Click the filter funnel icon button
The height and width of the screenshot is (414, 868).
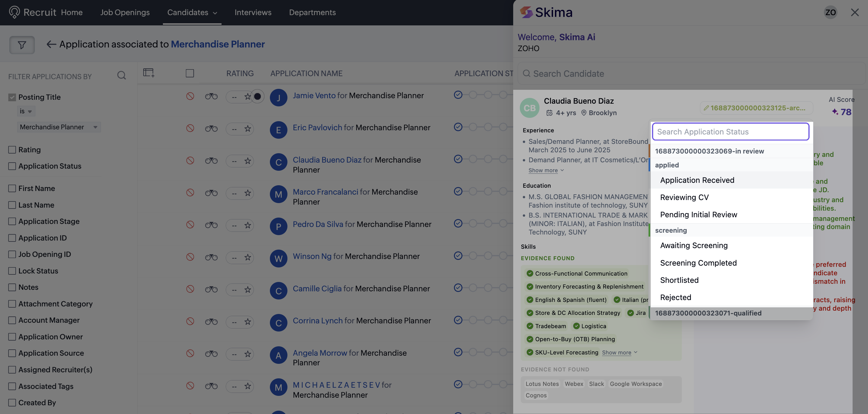tap(22, 44)
